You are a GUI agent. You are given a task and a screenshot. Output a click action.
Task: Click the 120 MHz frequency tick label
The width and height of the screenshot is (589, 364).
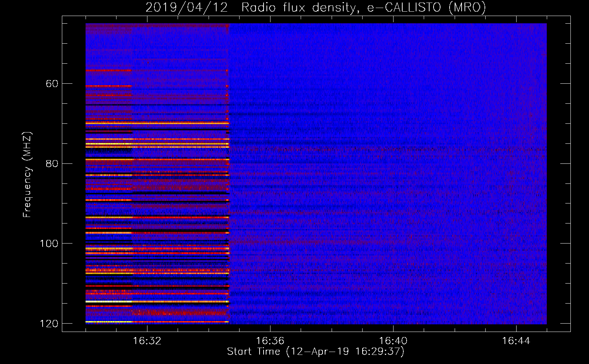point(49,324)
